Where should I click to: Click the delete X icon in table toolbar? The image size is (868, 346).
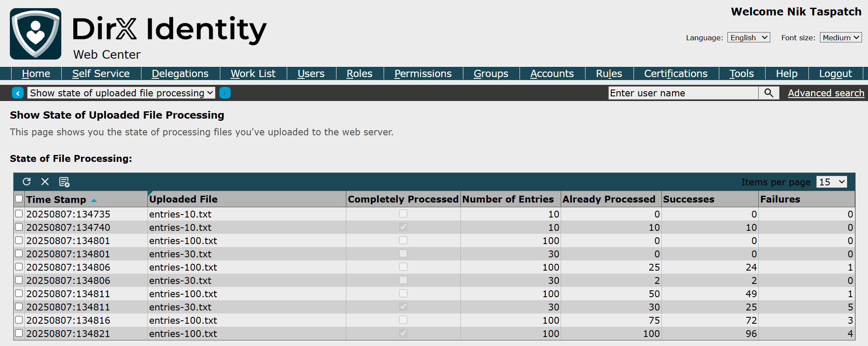coord(45,182)
